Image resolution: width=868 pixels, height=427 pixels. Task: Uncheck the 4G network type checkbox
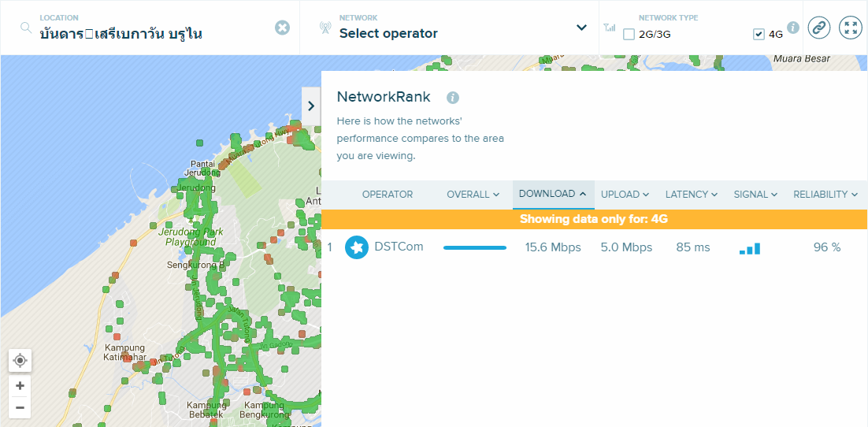click(759, 35)
